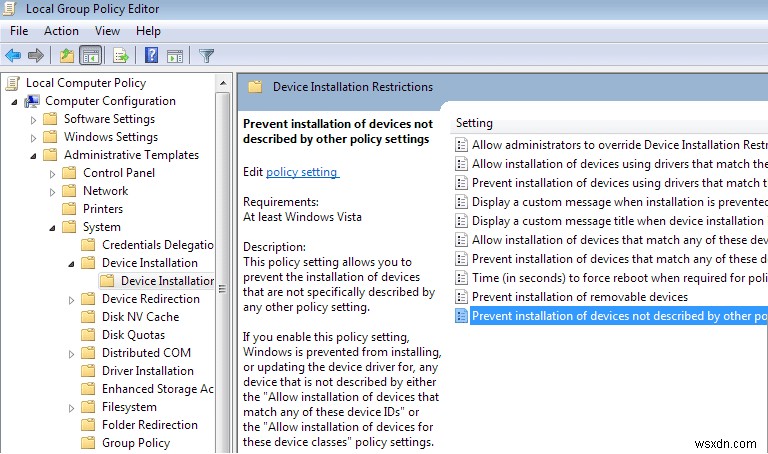768x454 pixels.
Task: Go back with the blue Back arrow
Action: (x=13, y=55)
